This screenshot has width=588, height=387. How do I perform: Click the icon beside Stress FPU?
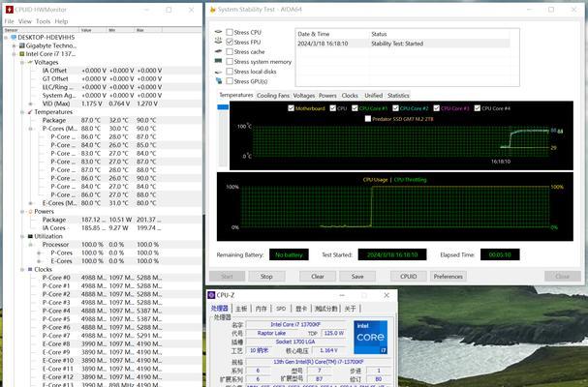tap(219, 42)
